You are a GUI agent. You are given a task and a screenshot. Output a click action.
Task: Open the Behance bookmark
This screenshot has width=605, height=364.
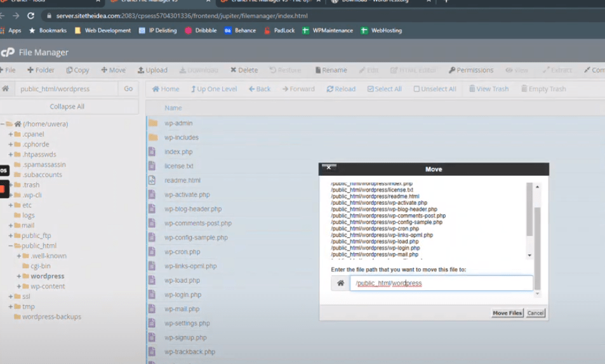click(x=240, y=30)
